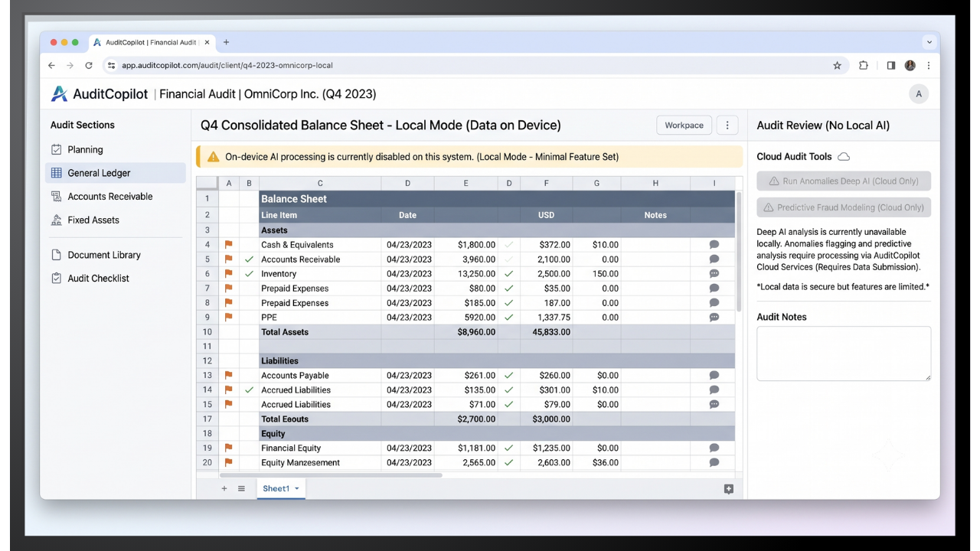
Task: Toggle column B checkmark on row 14 Accrued Liabilities
Action: point(249,390)
